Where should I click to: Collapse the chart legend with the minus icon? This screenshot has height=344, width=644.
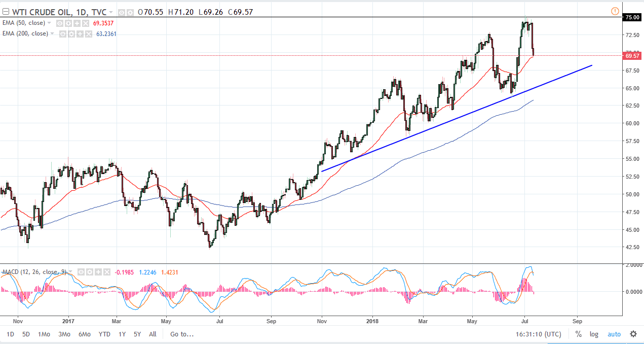(x=6, y=11)
